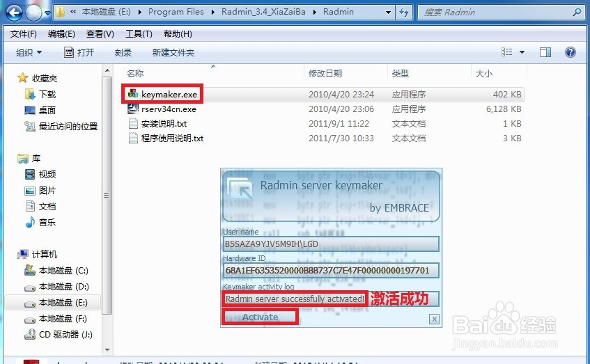Screen dimensions: 590x364
Task: Open the 帮助(H) menu
Action: [178, 34]
